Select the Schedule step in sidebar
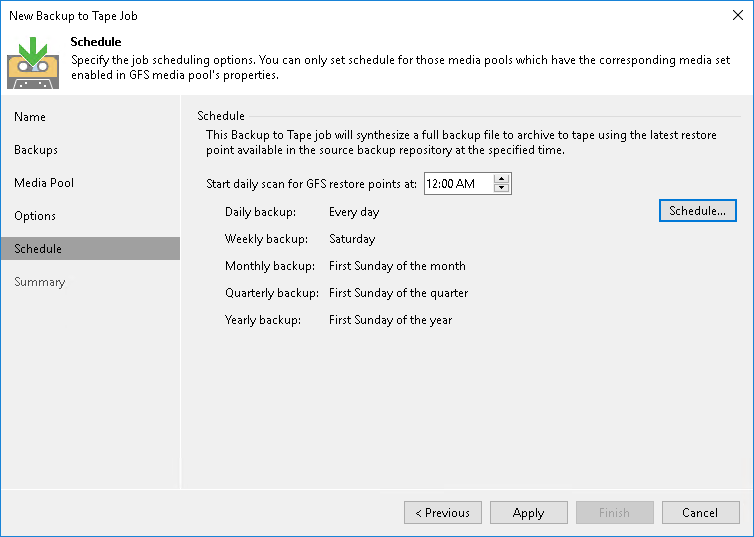The image size is (754, 537). 90,249
